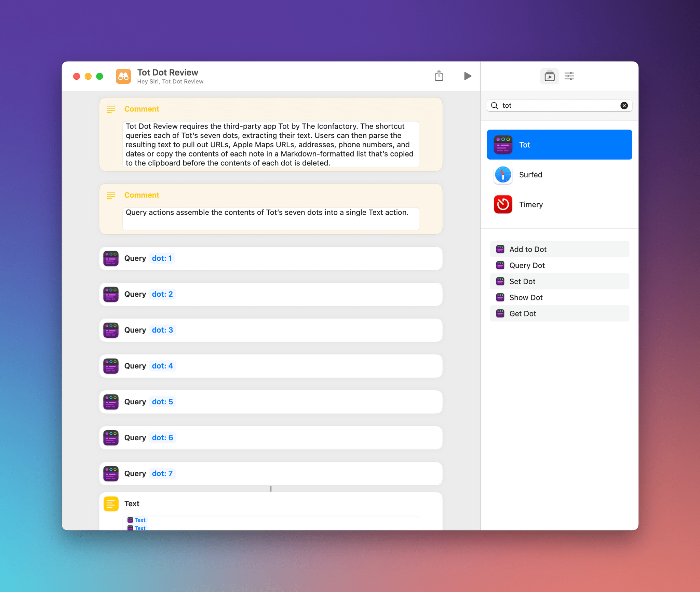Click the first Text variable token

coord(137,520)
